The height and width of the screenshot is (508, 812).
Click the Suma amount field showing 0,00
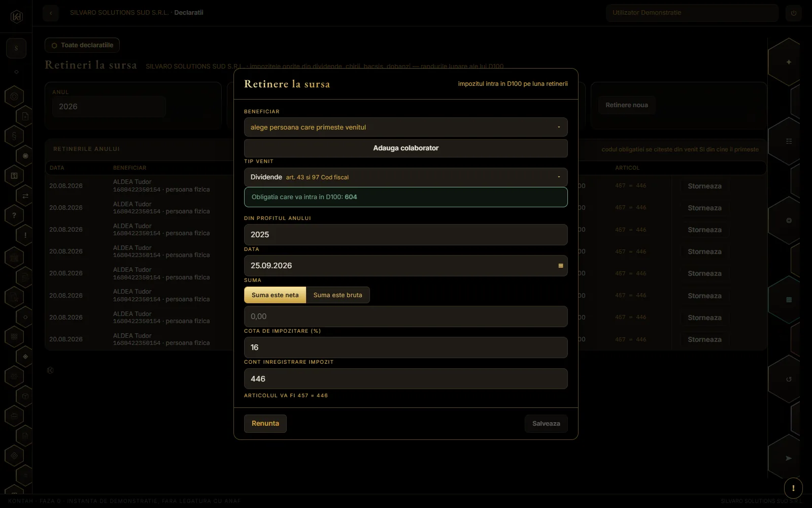[x=406, y=316]
